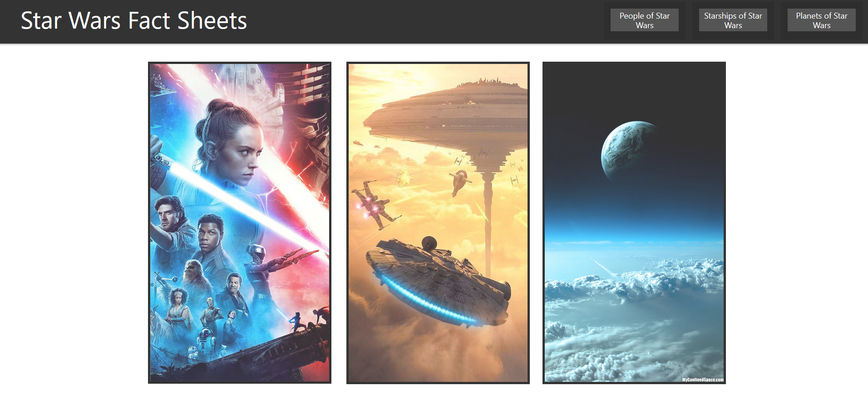Image resolution: width=868 pixels, height=415 pixels.
Task: Click the MyConfinedSpace.com watermark
Action: point(703,380)
